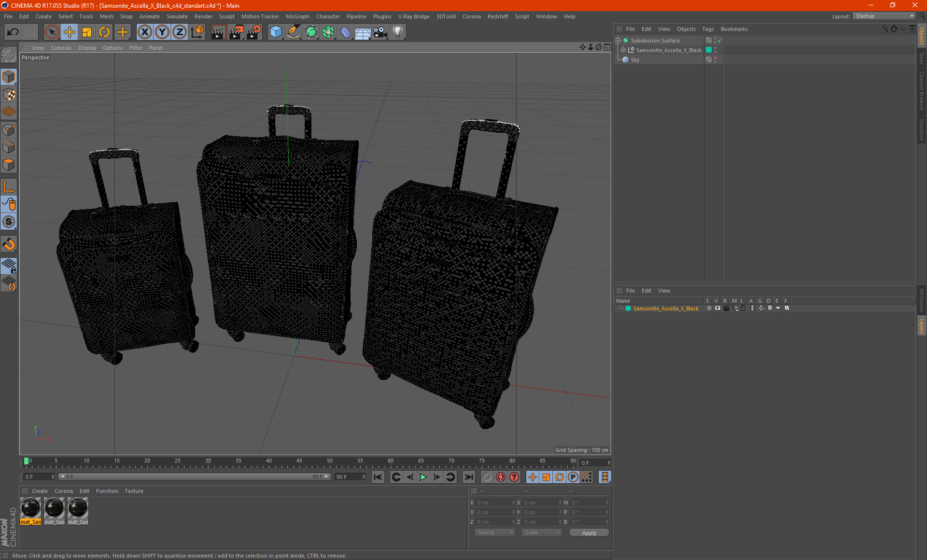Image resolution: width=927 pixels, height=560 pixels.
Task: Click the Samsonite object layer color swatch
Action: 709,50
